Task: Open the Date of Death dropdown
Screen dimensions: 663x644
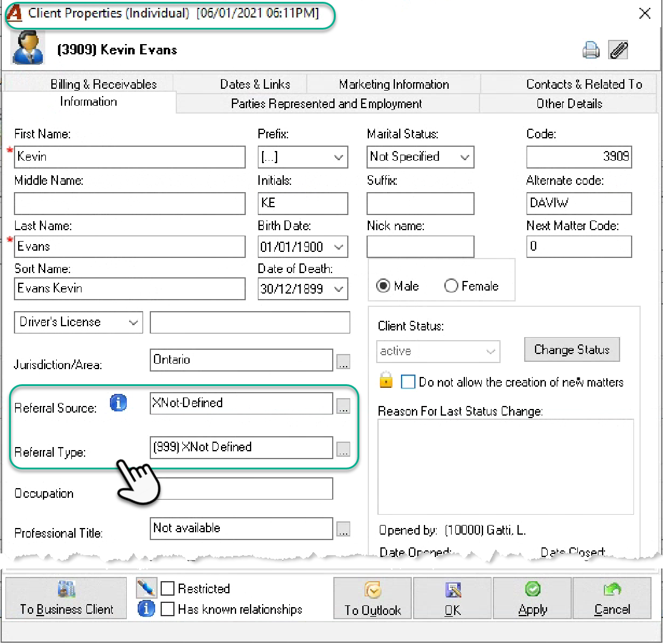Action: click(x=338, y=289)
